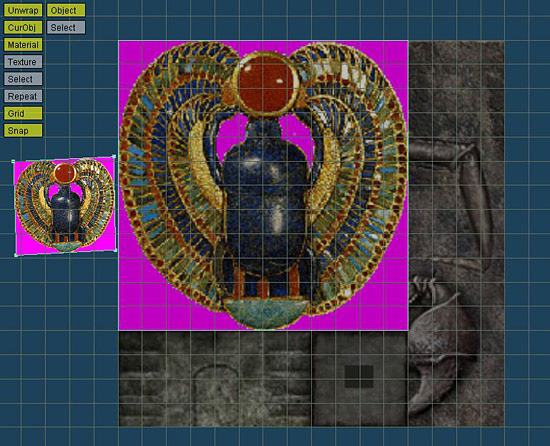The width and height of the screenshot is (550, 446).
Task: Disable the Snap option
Action: click(23, 130)
